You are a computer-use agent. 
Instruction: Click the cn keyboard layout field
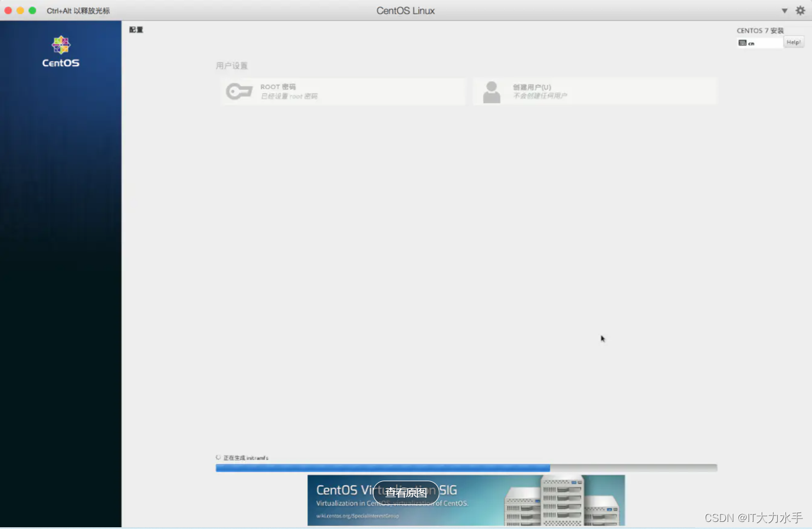coord(760,43)
